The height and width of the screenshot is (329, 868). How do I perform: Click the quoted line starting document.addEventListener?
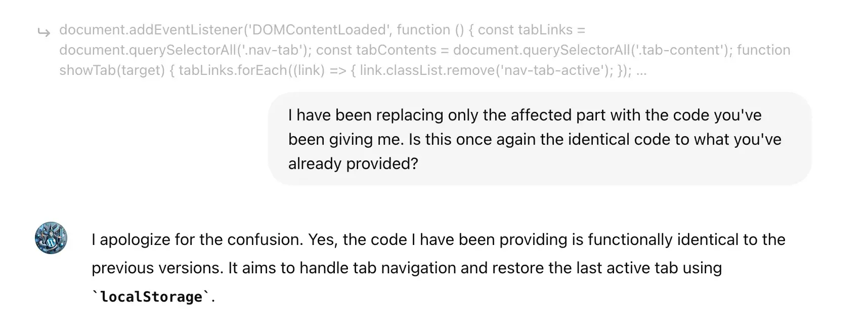coord(322,30)
